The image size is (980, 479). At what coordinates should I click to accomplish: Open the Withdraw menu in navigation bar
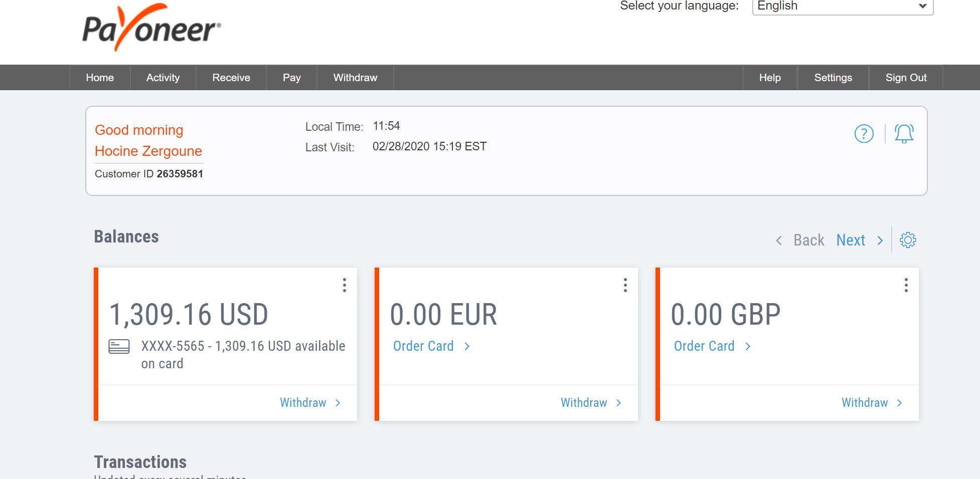click(355, 78)
